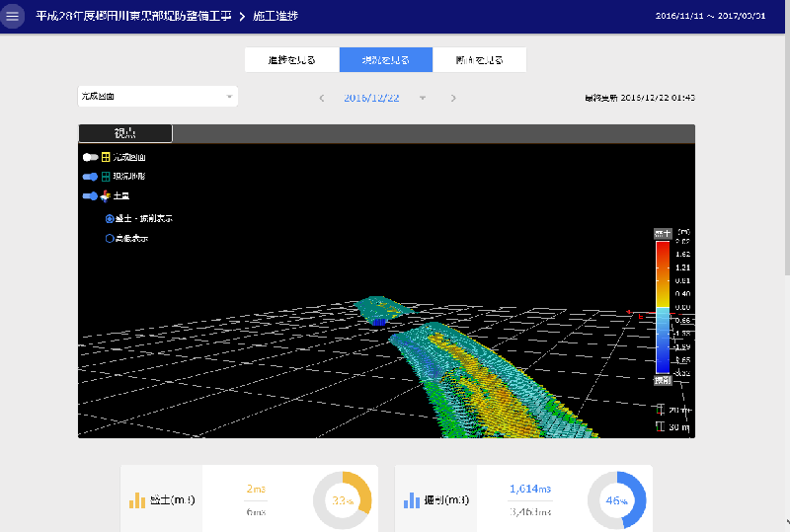Click the yellow grid icon for 完成図面
The height and width of the screenshot is (532, 790).
click(x=107, y=157)
